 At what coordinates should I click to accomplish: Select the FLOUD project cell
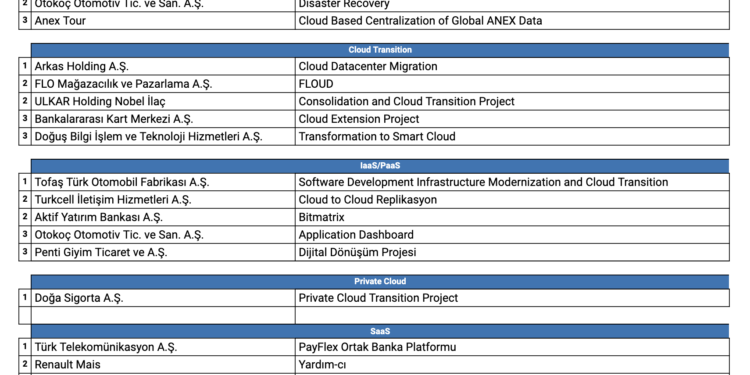coord(512,84)
